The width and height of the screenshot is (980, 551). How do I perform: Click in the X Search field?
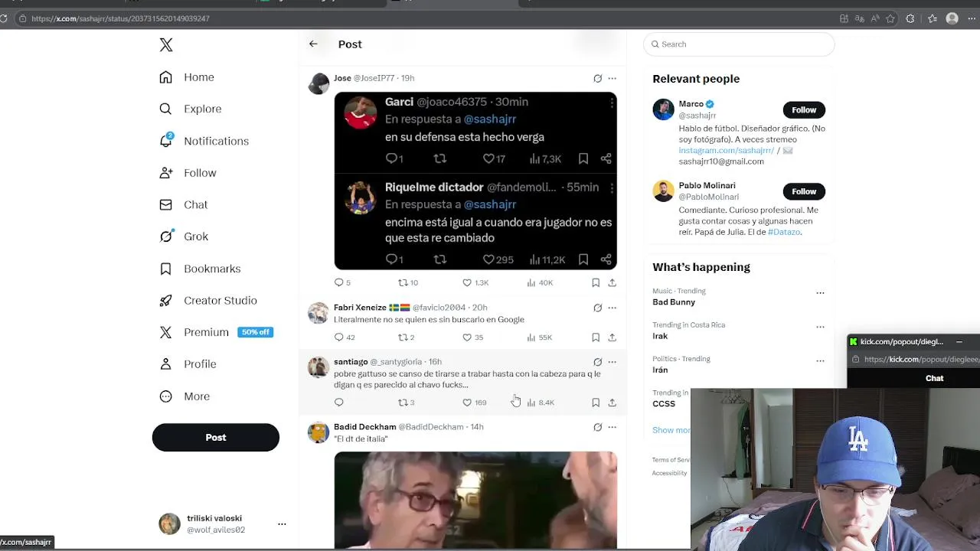coord(740,44)
